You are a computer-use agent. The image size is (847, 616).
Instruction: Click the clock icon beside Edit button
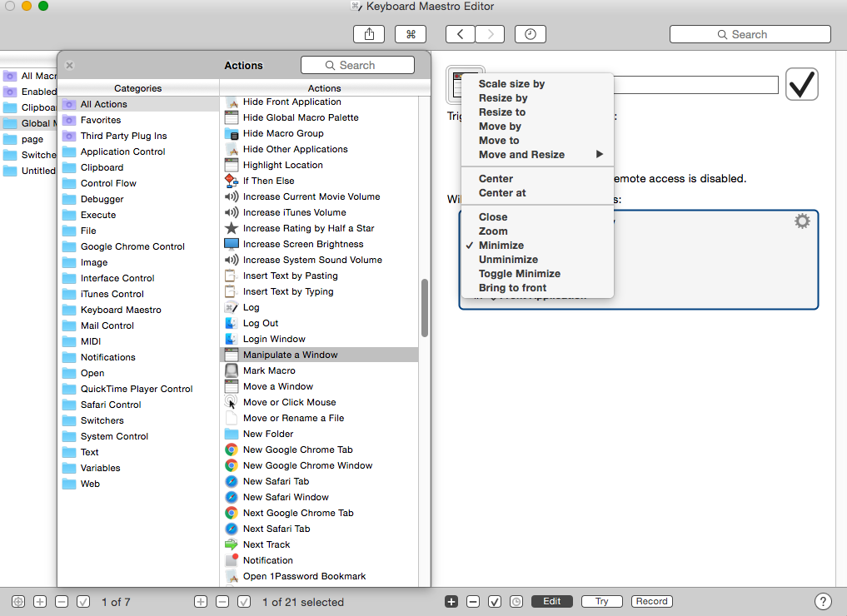click(516, 601)
